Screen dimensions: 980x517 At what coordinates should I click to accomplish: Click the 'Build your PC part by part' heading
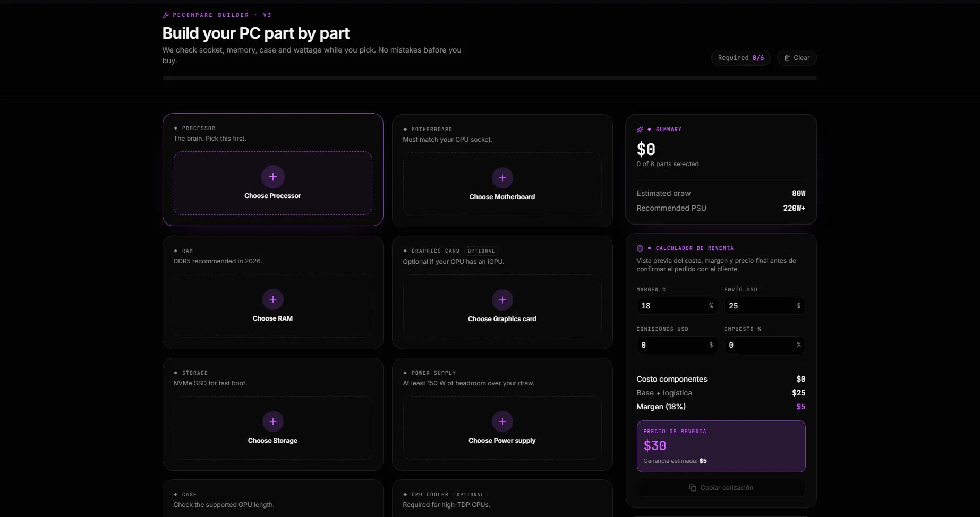pos(255,33)
